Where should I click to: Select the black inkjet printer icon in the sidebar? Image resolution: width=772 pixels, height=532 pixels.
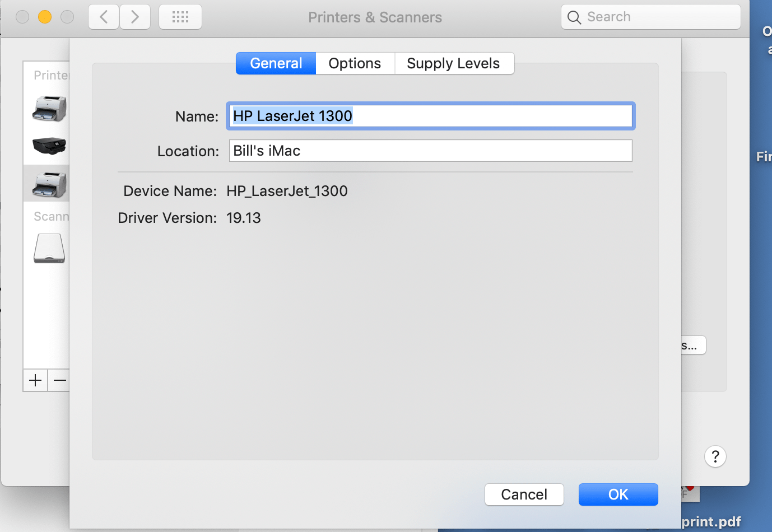click(x=50, y=146)
